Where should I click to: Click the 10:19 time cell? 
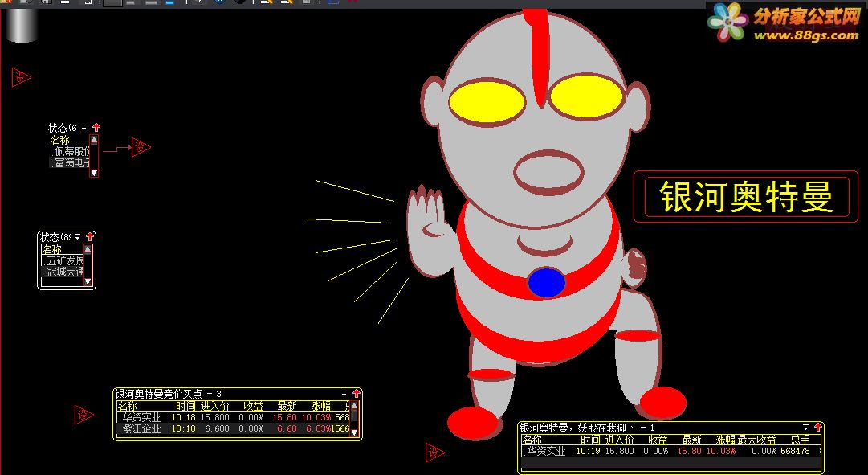pos(588,451)
